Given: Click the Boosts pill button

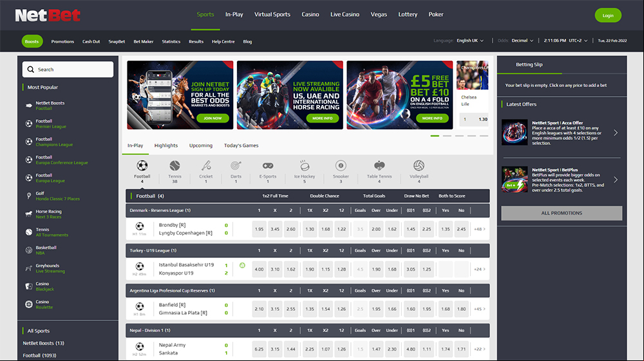Looking at the screenshot, I should click(32, 41).
